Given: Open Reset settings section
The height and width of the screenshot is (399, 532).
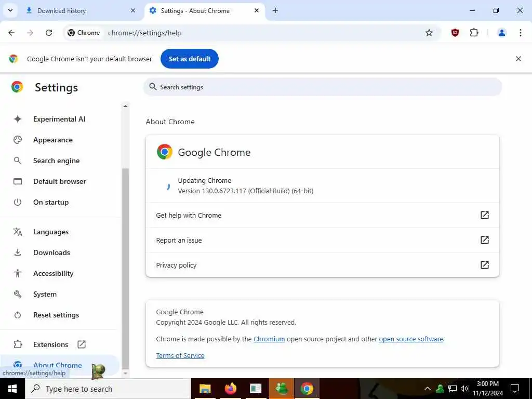Looking at the screenshot, I should pos(56,315).
